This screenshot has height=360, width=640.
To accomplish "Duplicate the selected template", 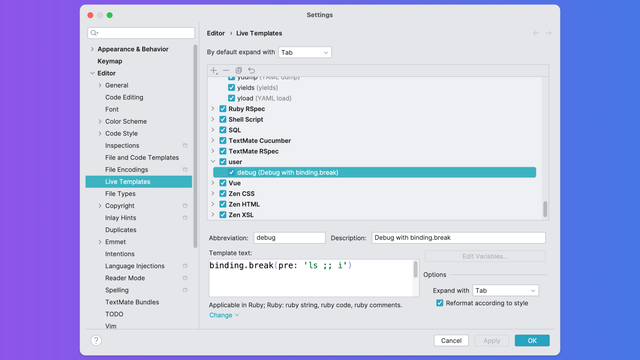I will [239, 71].
